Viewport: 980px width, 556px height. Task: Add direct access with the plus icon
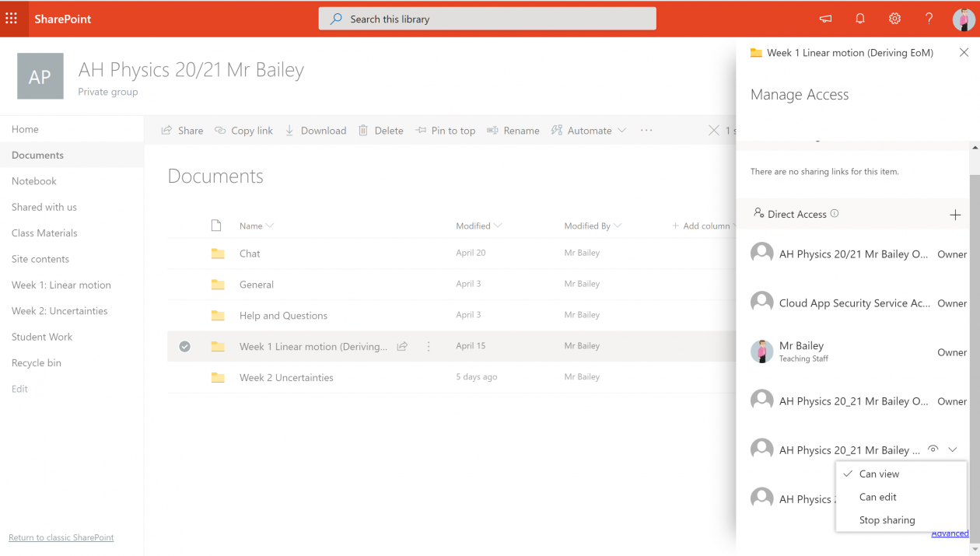(955, 215)
